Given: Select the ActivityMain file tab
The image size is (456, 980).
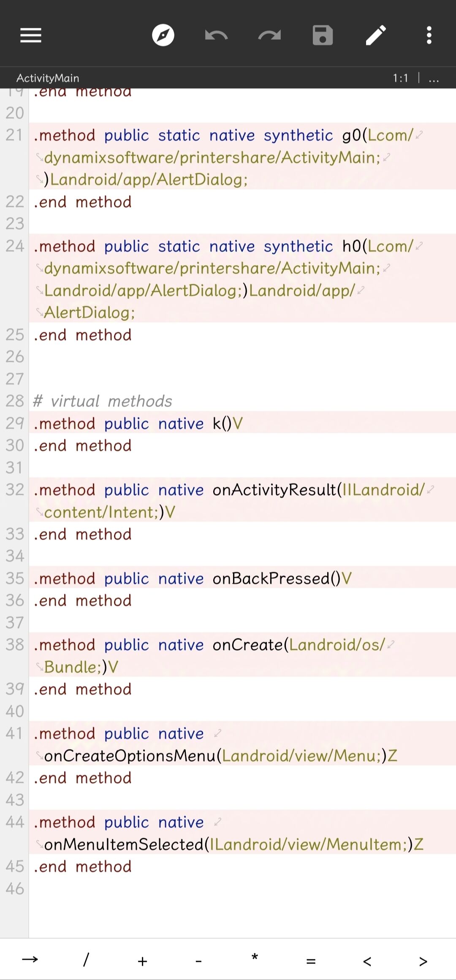Looking at the screenshot, I should [48, 78].
